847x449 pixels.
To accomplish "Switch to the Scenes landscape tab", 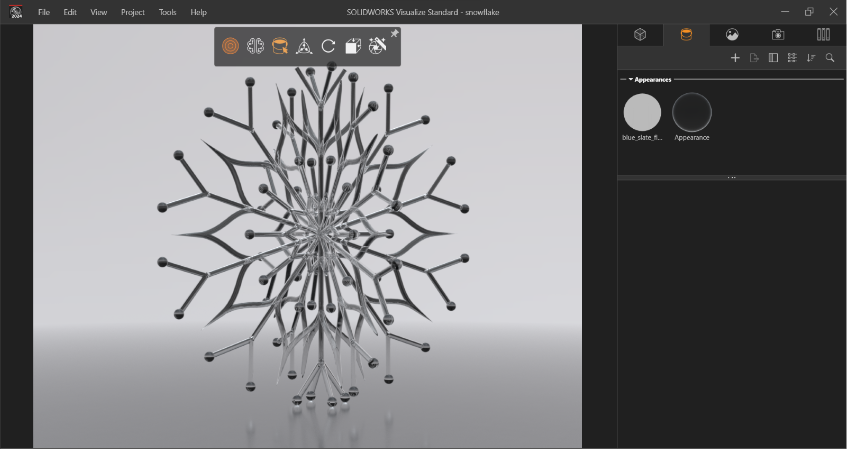I will 732,34.
